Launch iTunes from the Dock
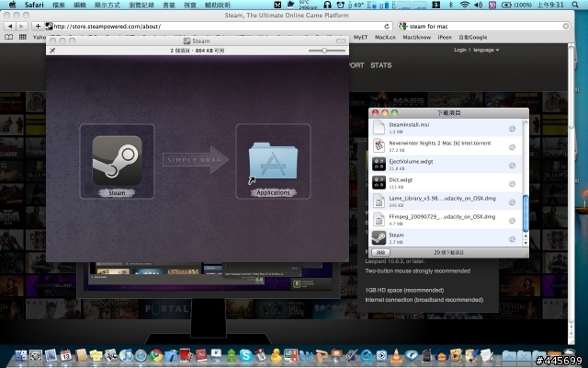Viewport: 588px width, 368px height. coord(126,355)
